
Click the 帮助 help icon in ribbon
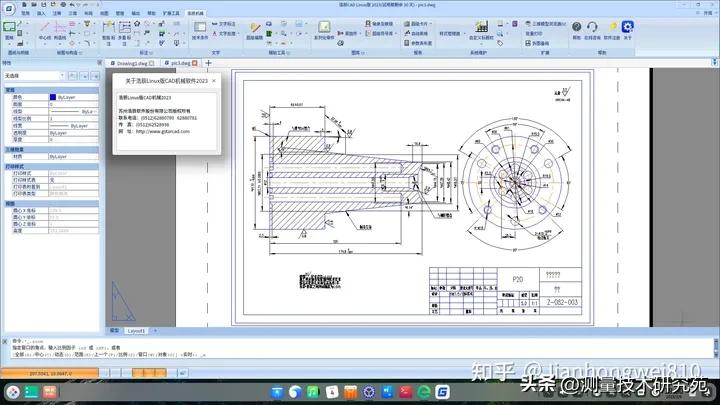576,29
